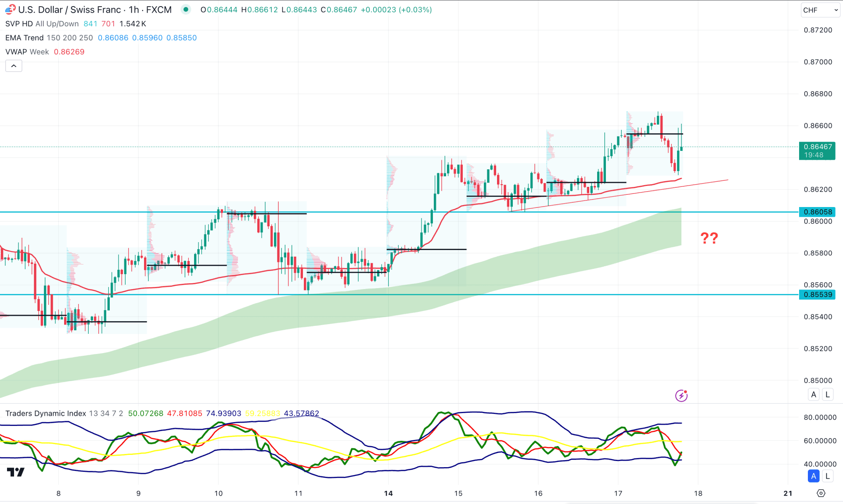This screenshot has width=843, height=504.
Task: Click the SVP total volume 1.542K
Action: point(133,24)
